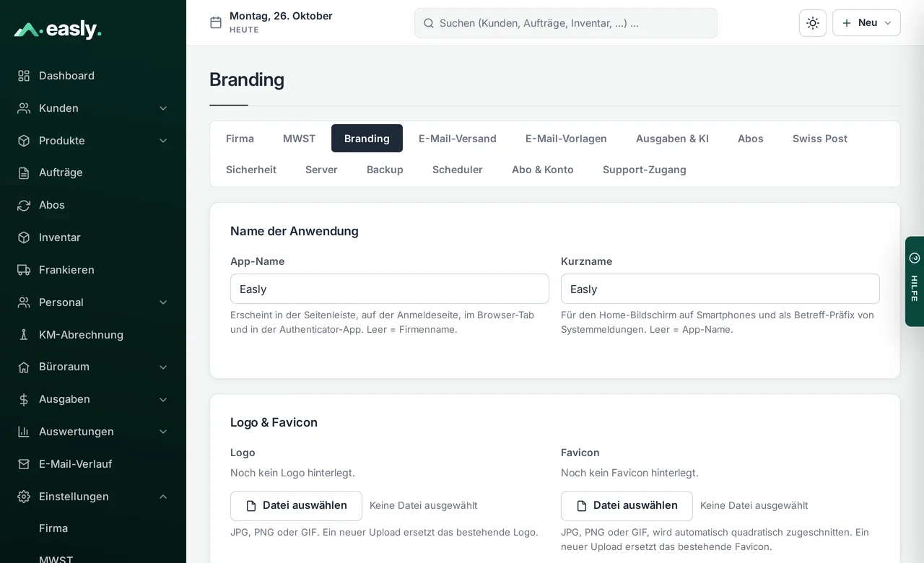Click the Kunden people icon

click(x=24, y=108)
